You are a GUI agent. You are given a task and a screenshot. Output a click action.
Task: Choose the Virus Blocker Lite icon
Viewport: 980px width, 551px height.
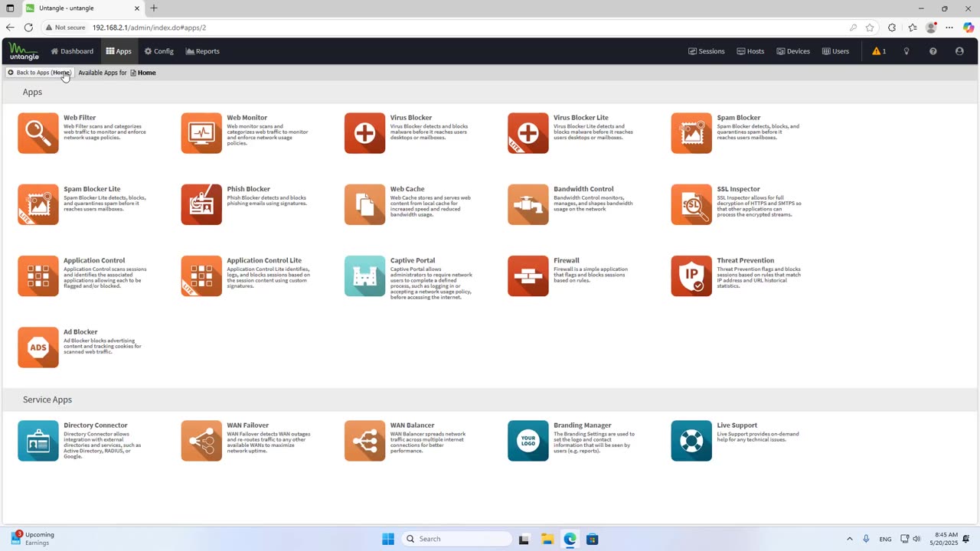click(528, 133)
